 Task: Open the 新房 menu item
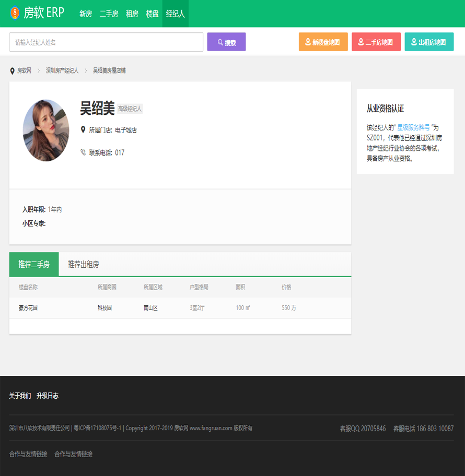(x=86, y=14)
